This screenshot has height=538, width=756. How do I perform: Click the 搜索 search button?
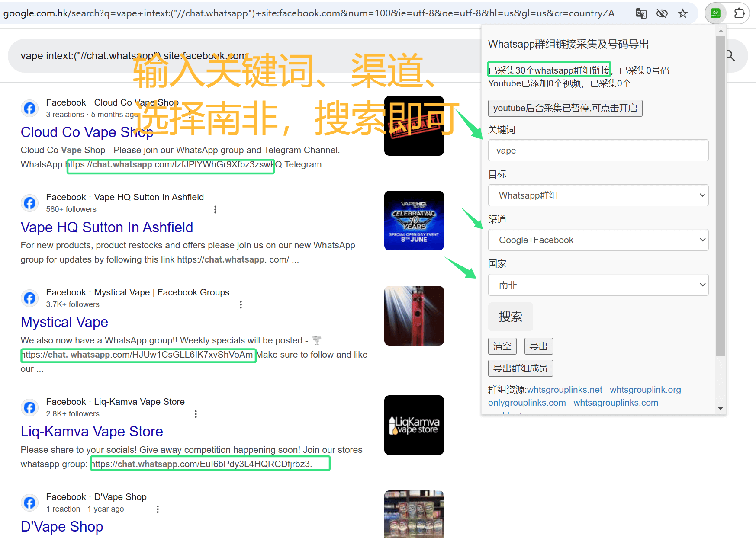pos(511,317)
